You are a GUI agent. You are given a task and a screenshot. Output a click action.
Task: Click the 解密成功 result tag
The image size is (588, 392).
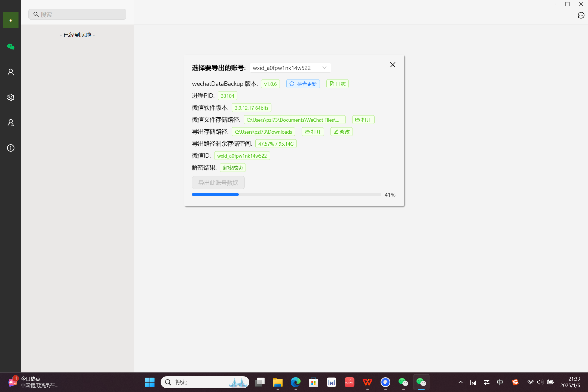[233, 168]
